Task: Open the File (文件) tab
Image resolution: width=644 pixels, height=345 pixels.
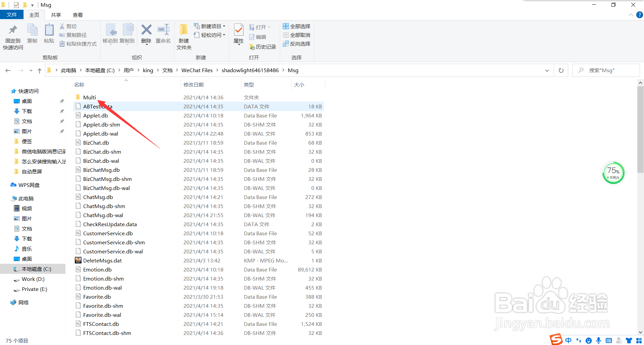Action: click(12, 15)
